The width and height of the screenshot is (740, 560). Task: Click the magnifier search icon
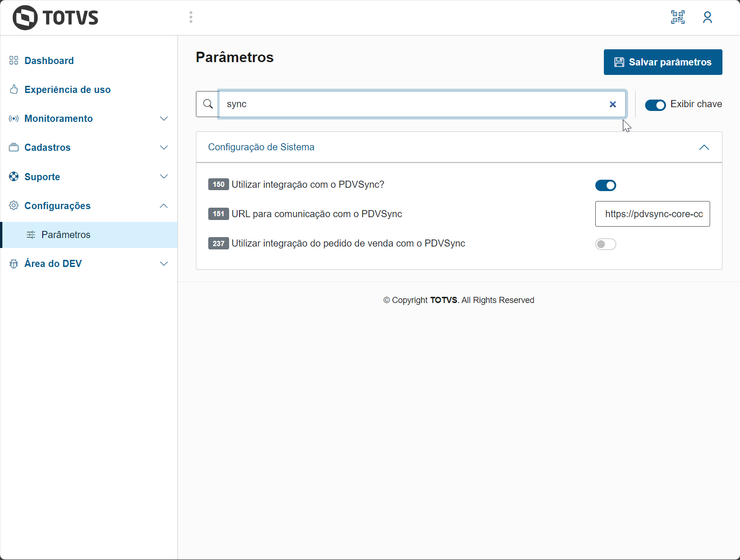[x=208, y=104]
